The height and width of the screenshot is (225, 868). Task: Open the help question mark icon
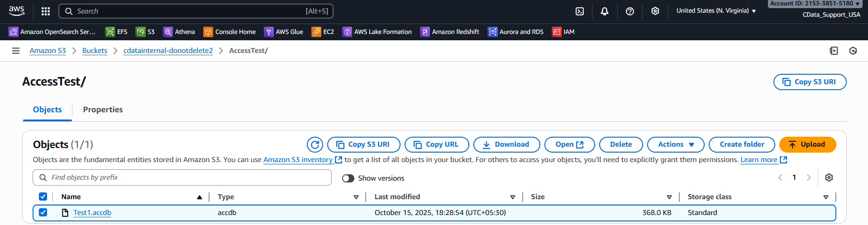[x=630, y=11]
